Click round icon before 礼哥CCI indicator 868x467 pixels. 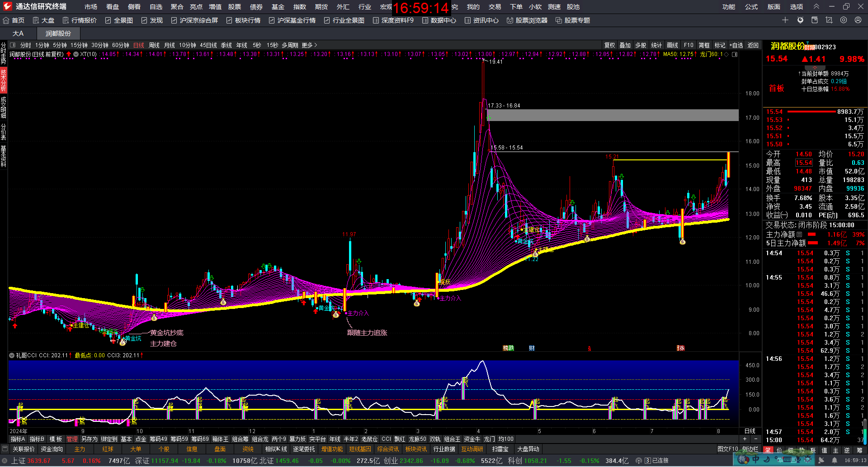[12, 355]
